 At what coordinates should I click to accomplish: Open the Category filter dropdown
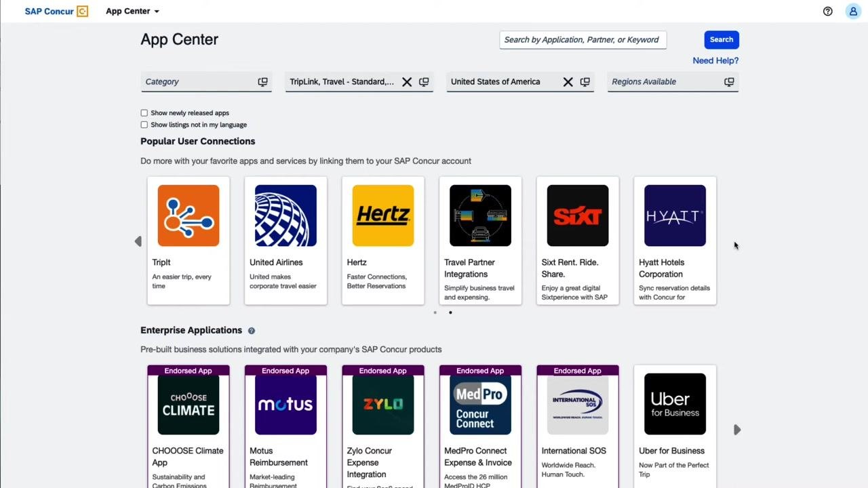tap(206, 82)
